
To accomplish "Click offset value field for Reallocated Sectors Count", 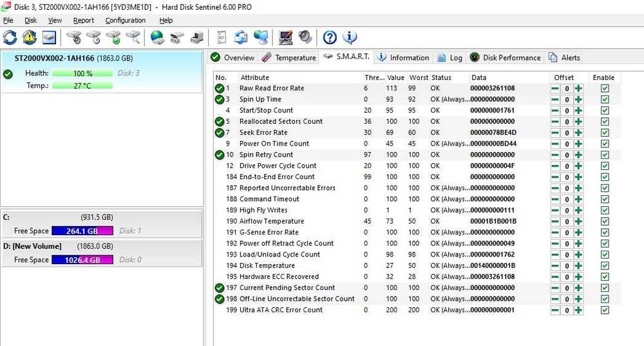I will (x=567, y=122).
